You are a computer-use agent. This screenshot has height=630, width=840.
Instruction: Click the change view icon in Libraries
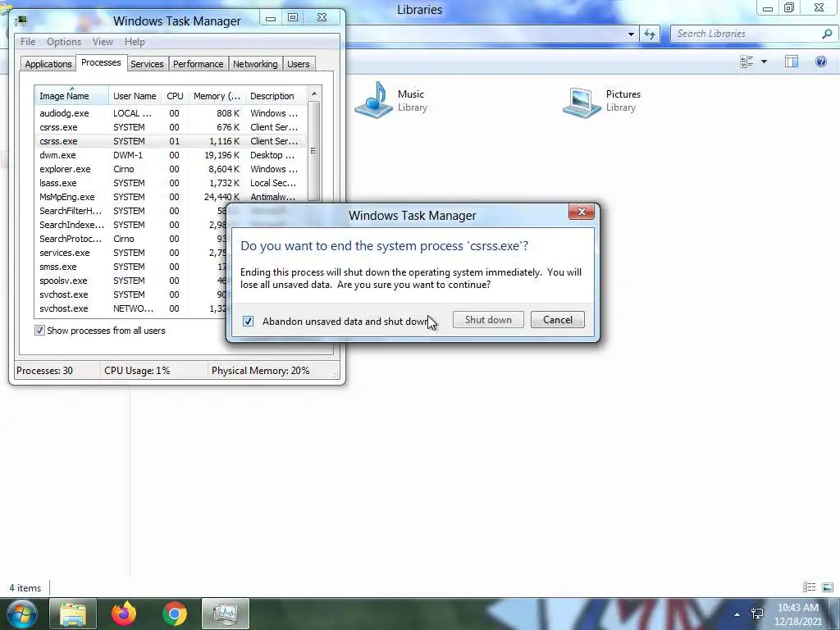click(746, 62)
